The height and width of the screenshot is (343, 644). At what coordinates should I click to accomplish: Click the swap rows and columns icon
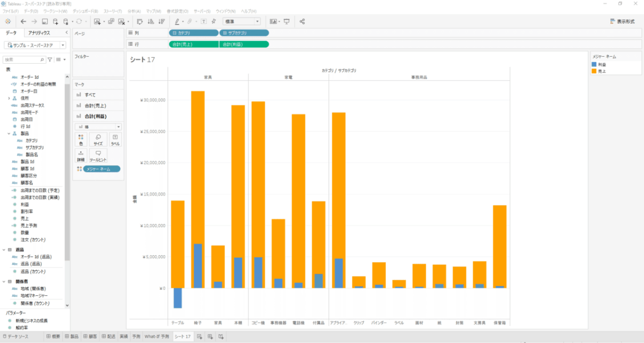coord(140,21)
